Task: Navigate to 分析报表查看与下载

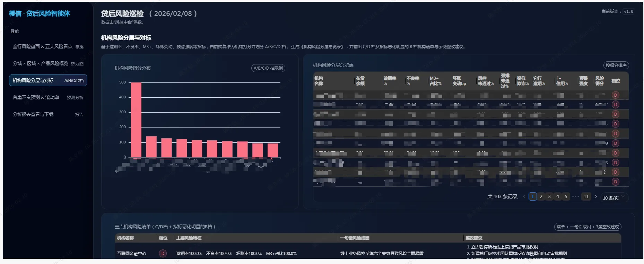Action: pos(48,114)
